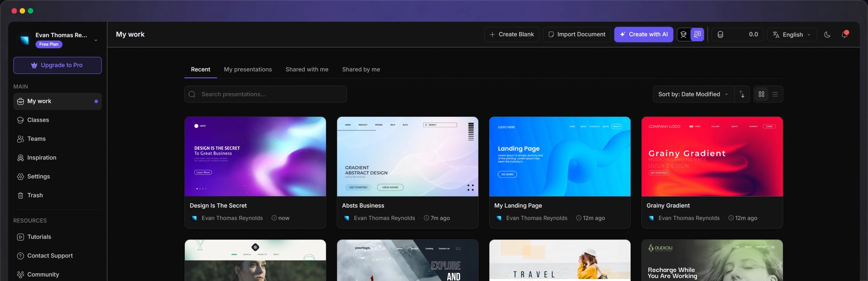Open My Landing Page thumbnail
The height and width of the screenshot is (281, 868).
560,156
